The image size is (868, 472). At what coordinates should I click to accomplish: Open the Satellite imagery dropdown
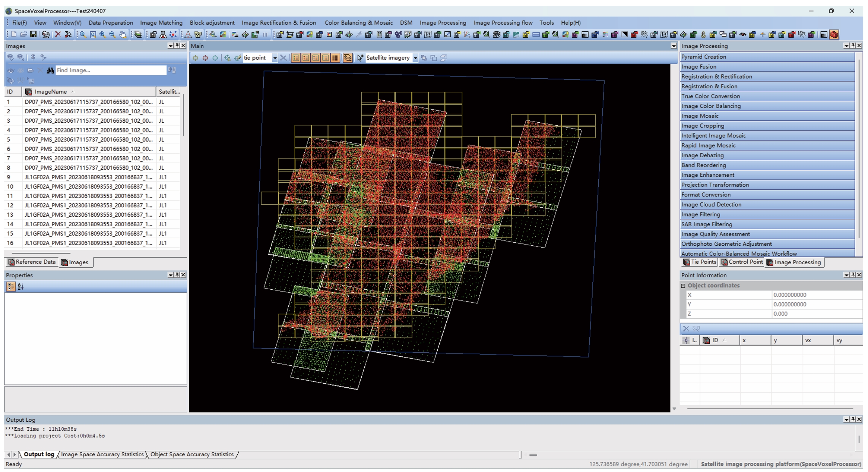pyautogui.click(x=415, y=58)
